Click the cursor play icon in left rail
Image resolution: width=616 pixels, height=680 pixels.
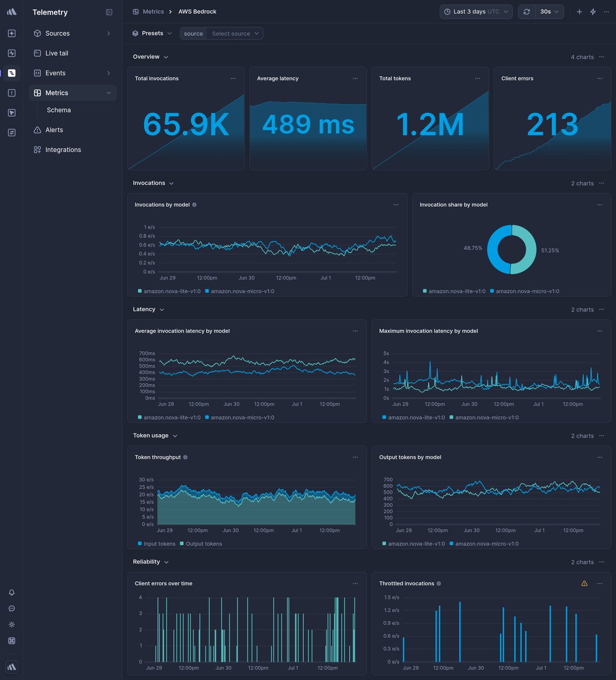12,113
